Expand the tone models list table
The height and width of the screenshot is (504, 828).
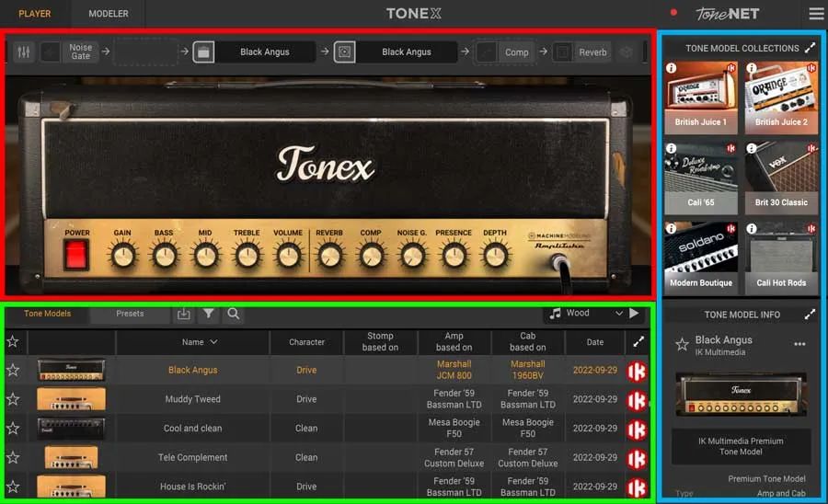[x=639, y=342]
